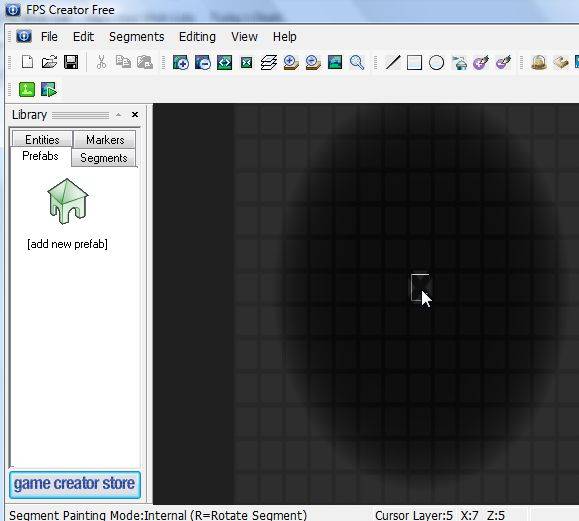
Task: Click the green figure test icon
Action: coord(27,89)
